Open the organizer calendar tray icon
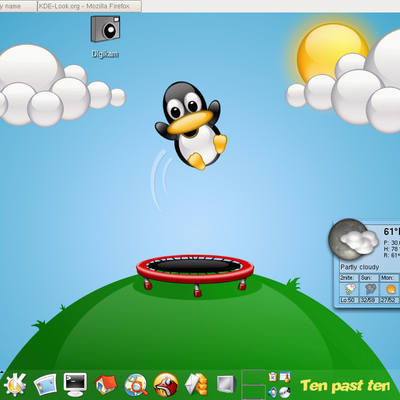This screenshot has width=400, height=400. coord(285,377)
